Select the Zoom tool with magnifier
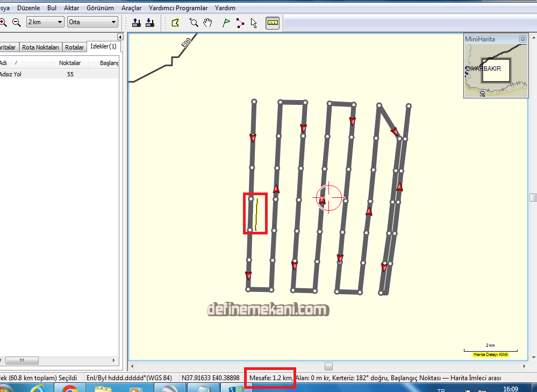This screenshot has width=537, height=392. tap(194, 22)
